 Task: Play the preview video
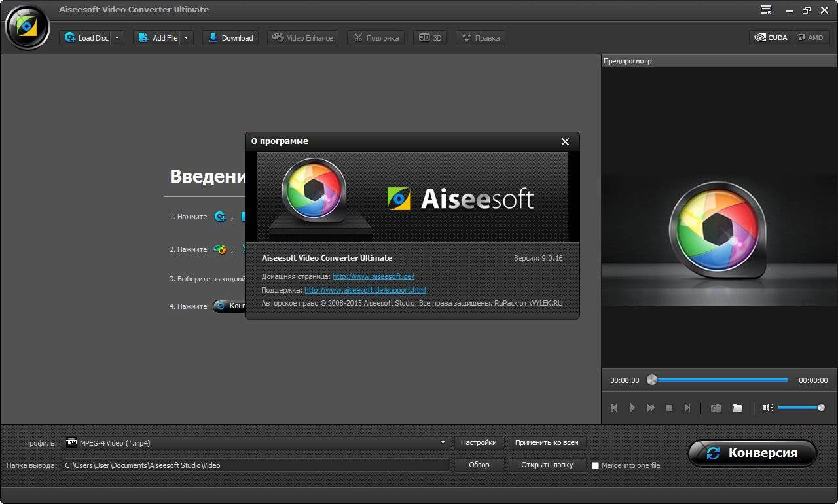point(632,408)
